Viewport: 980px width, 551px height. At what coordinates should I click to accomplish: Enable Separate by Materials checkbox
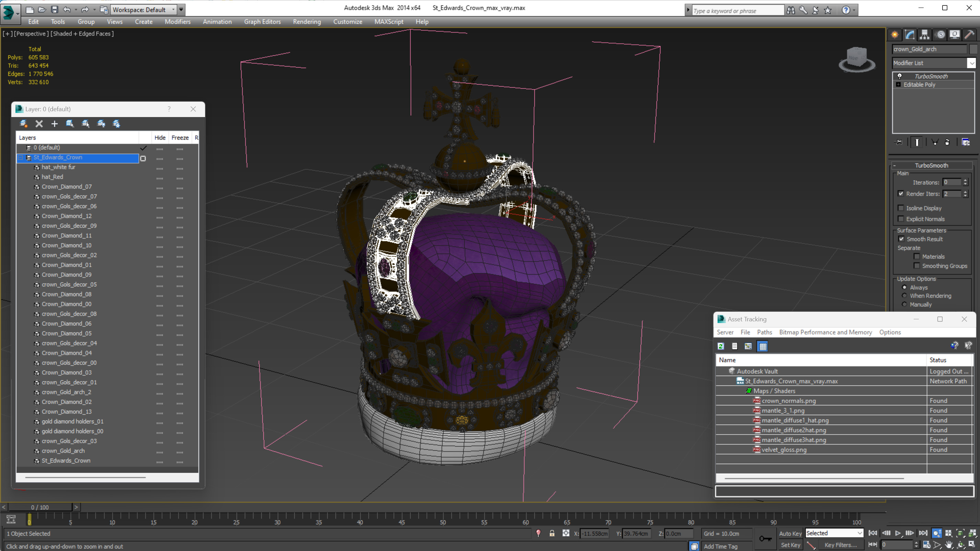pyautogui.click(x=917, y=256)
